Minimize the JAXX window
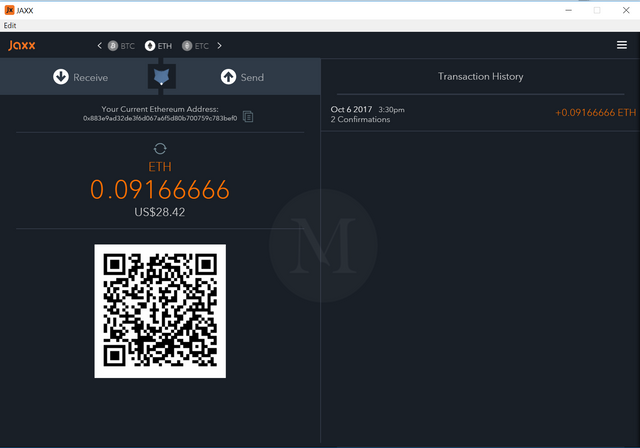 pyautogui.click(x=569, y=10)
